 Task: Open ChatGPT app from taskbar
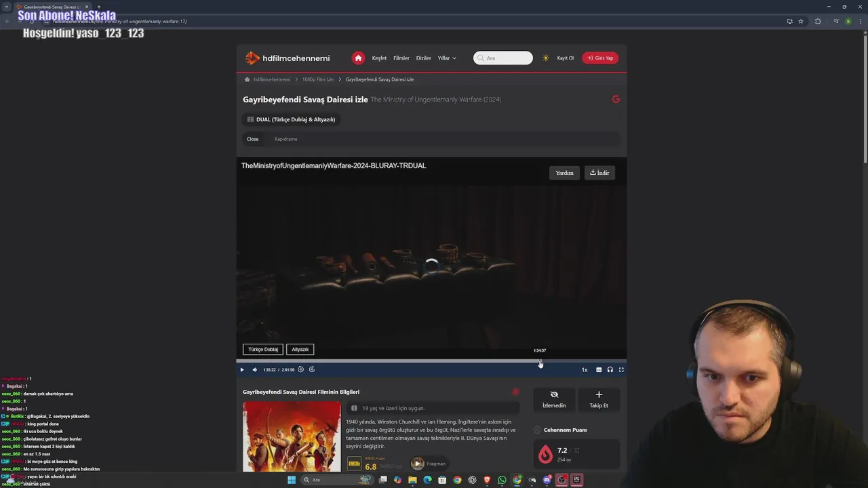[472, 480]
